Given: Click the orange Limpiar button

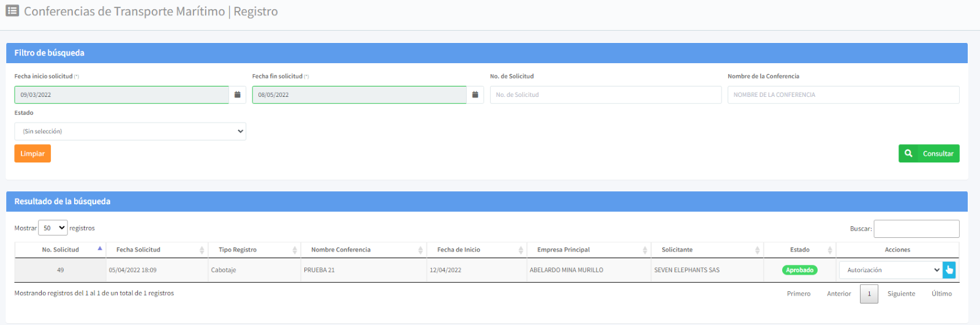Looking at the screenshot, I should [32, 153].
